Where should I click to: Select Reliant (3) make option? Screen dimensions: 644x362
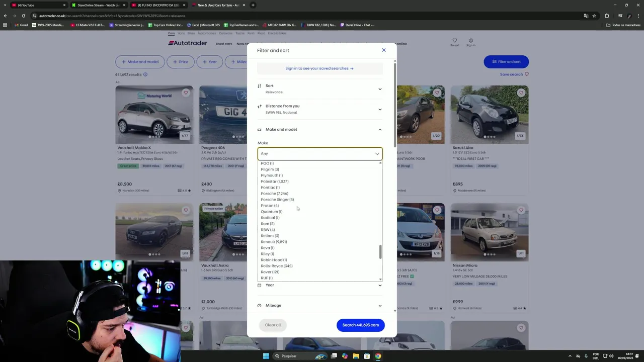pyautogui.click(x=270, y=236)
